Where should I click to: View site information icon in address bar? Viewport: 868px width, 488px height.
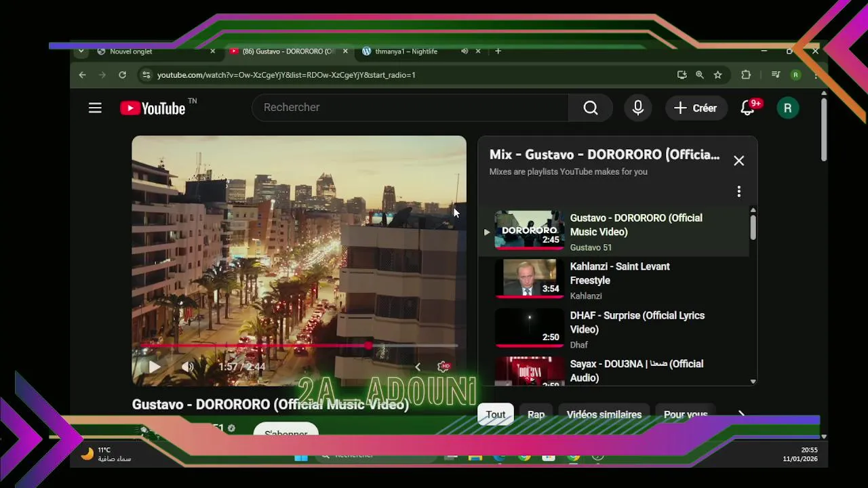145,75
